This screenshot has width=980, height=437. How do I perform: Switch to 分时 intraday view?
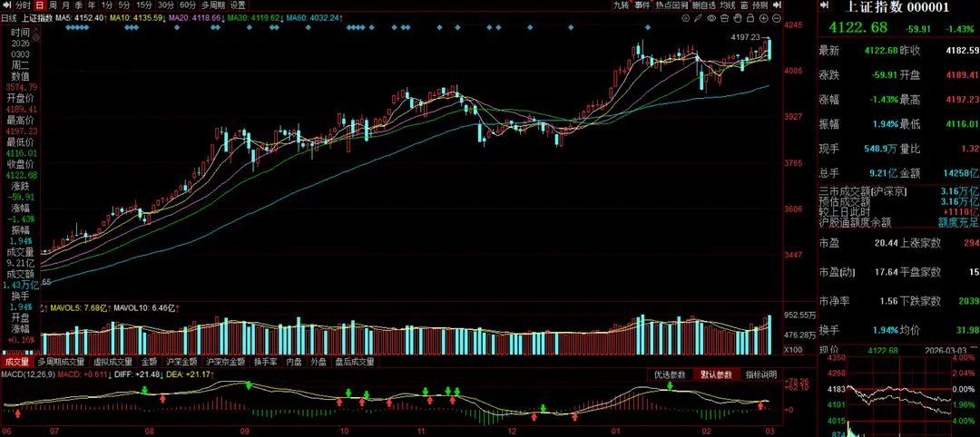[23, 5]
